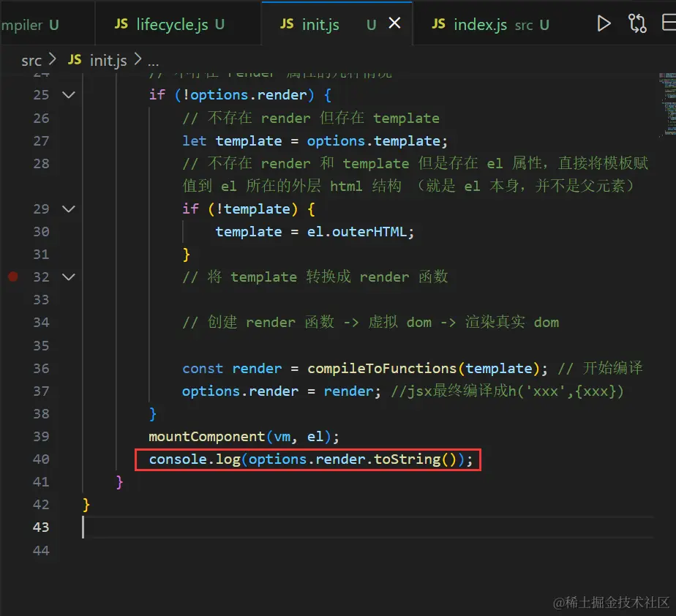Click line number 40 in the gutter

(41, 459)
